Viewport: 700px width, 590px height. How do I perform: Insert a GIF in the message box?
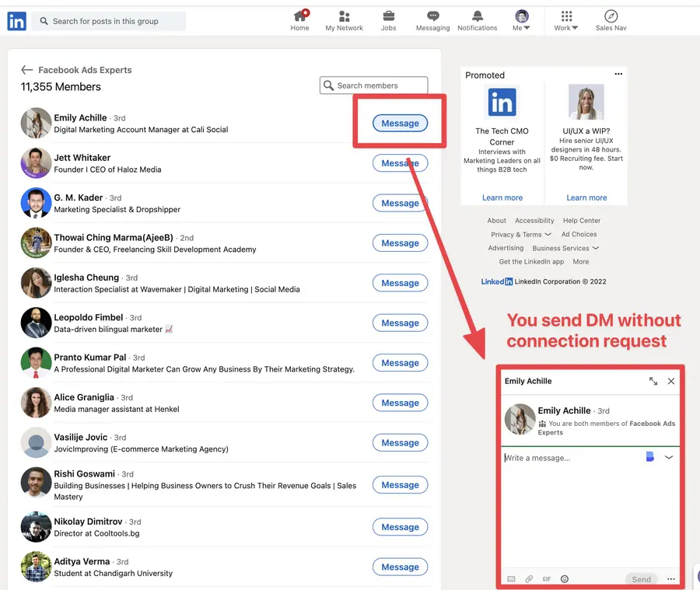click(x=547, y=579)
